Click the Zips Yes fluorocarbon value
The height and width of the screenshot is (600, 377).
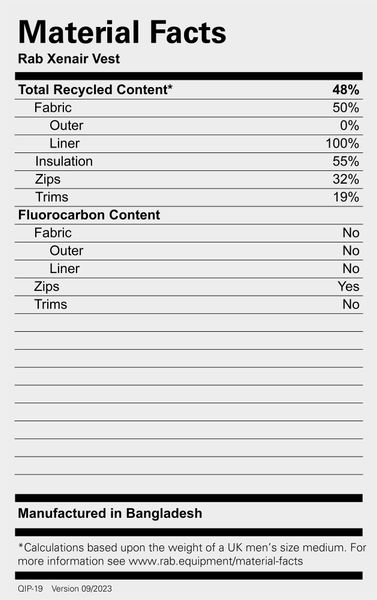[x=348, y=286]
